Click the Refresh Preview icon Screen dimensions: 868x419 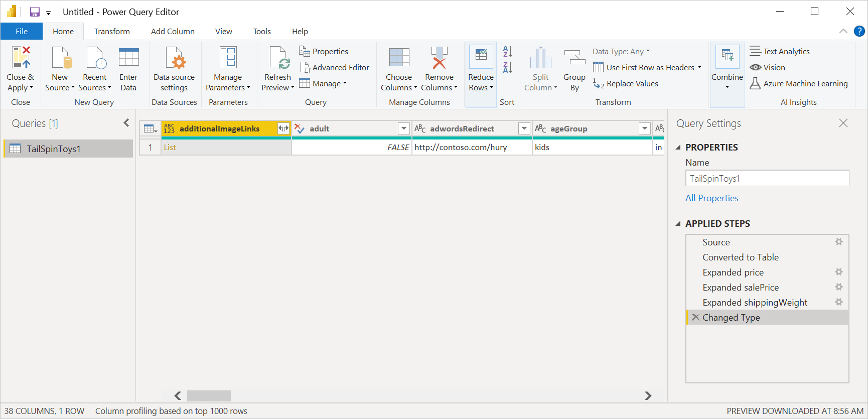pyautogui.click(x=279, y=57)
